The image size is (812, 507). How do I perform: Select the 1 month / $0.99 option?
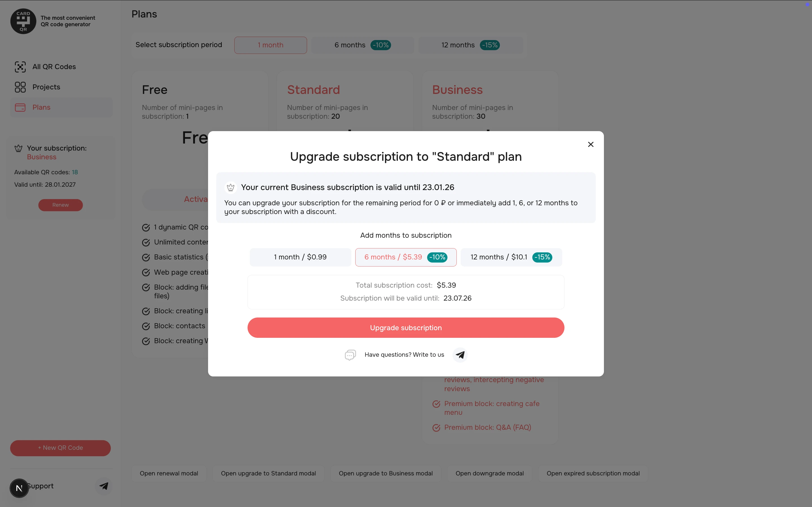coord(300,257)
